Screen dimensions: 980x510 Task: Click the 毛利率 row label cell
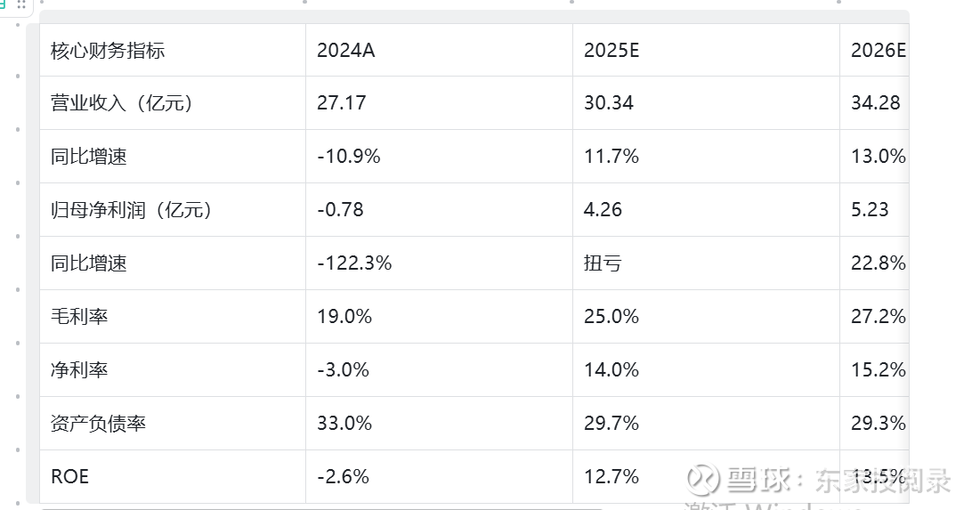coord(172,317)
